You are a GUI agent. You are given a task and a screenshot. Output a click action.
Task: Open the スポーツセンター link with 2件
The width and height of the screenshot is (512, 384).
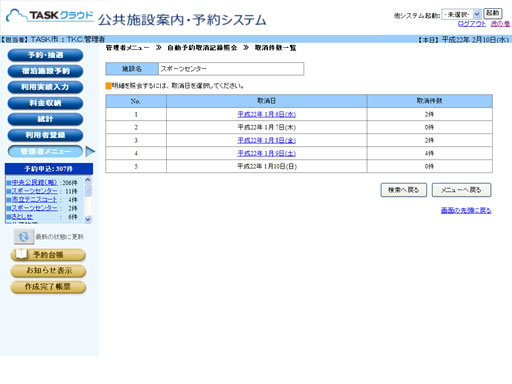(34, 208)
